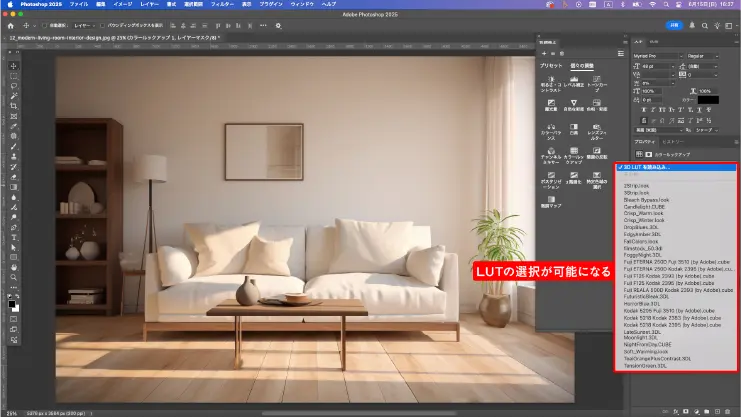Select the Move tool in the toolbox

coord(14,66)
